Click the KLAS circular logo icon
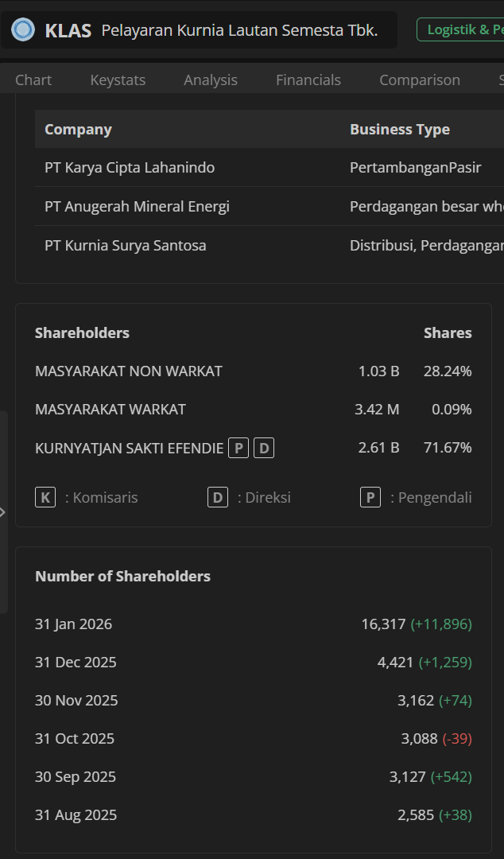 click(x=21, y=29)
